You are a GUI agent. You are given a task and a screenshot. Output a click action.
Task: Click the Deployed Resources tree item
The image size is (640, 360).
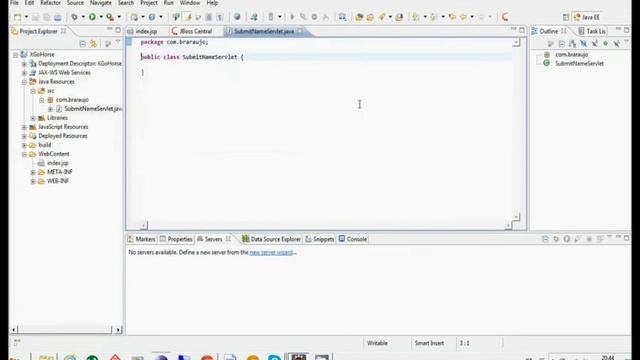[x=62, y=136]
